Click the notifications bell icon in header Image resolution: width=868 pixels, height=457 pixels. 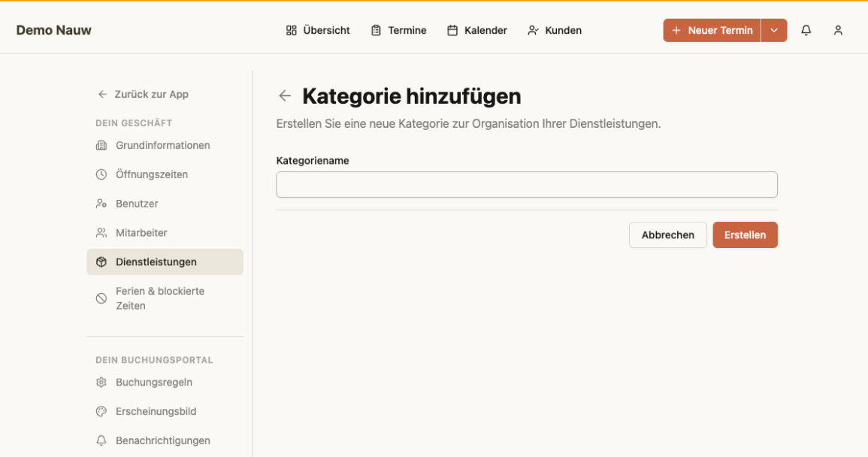806,31
